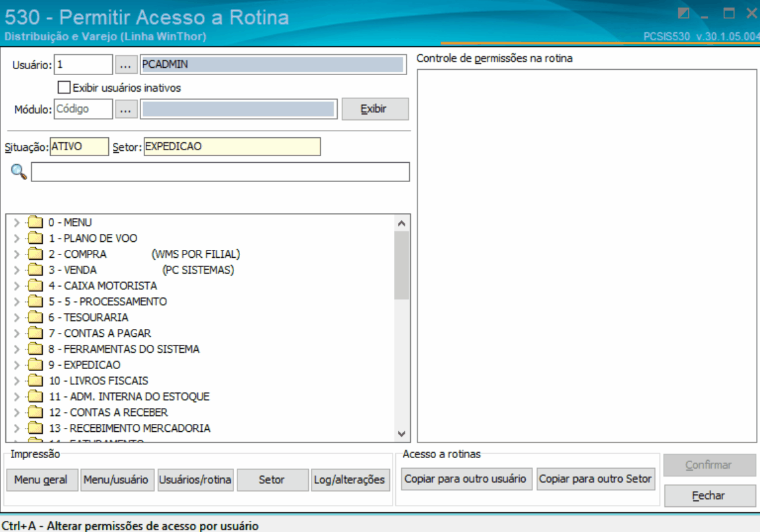The height and width of the screenshot is (532, 760).
Task: Expand the 8 - FERRAMENTAS DO SISTEMA node
Action: [16, 349]
